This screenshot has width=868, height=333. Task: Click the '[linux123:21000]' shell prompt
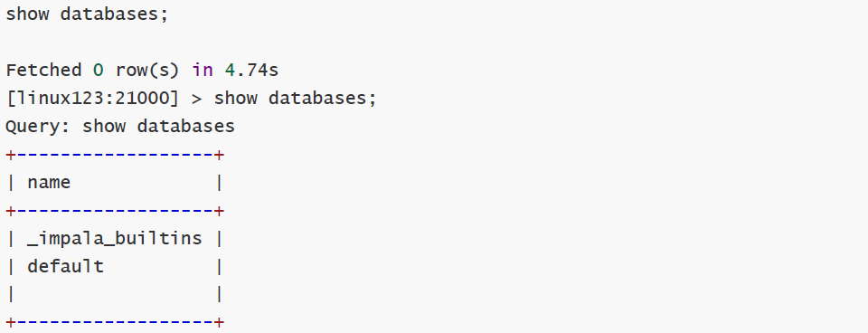tap(93, 99)
